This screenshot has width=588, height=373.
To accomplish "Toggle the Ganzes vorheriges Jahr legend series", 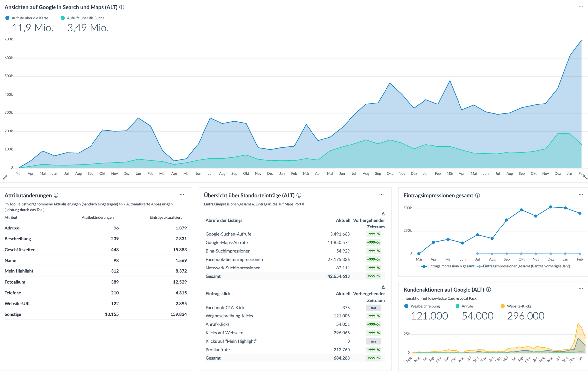I will [524, 266].
